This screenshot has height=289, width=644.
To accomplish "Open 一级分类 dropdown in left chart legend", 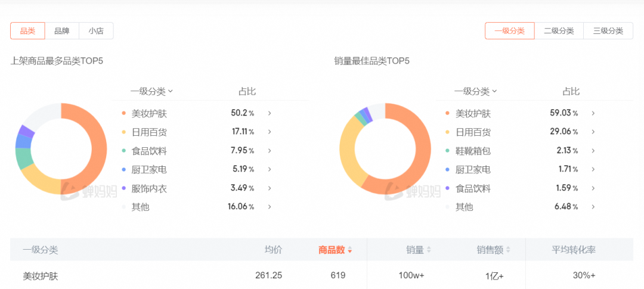I will click(x=151, y=91).
